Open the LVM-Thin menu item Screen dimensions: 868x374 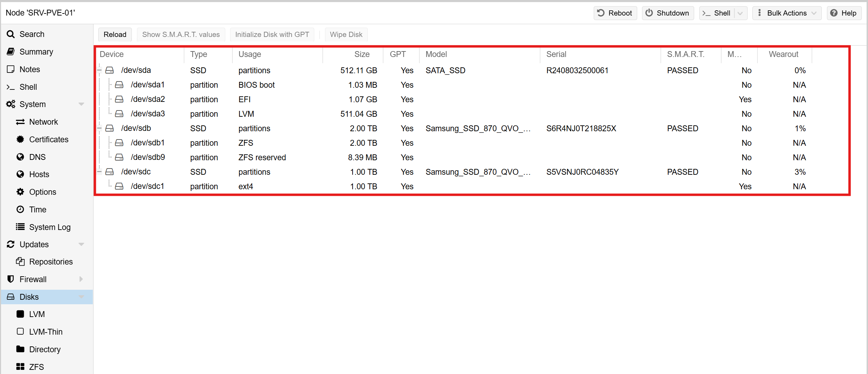pos(46,332)
